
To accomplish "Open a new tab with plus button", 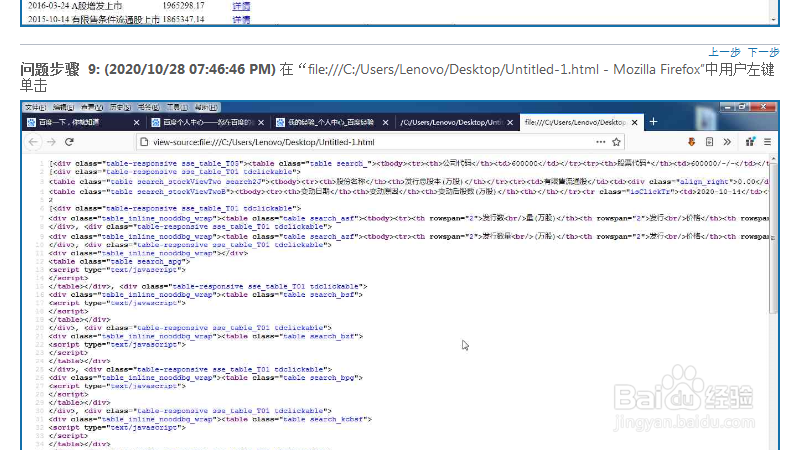I will (654, 122).
